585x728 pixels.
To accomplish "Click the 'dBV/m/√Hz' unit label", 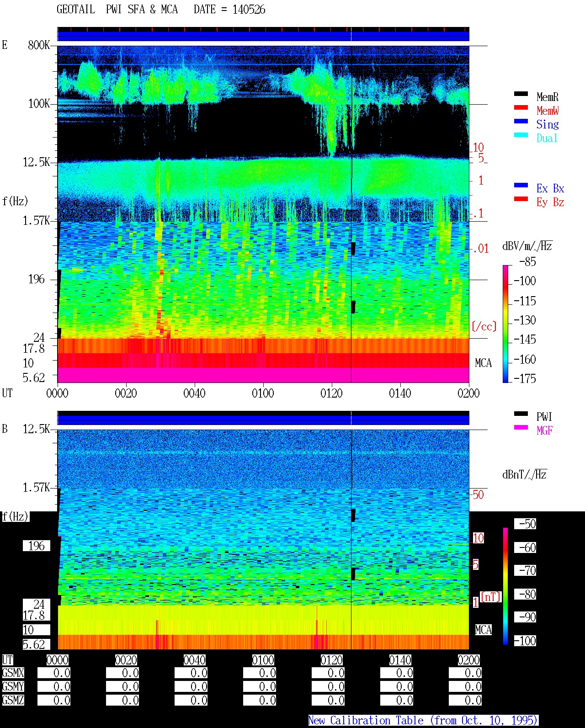I will tap(527, 246).
